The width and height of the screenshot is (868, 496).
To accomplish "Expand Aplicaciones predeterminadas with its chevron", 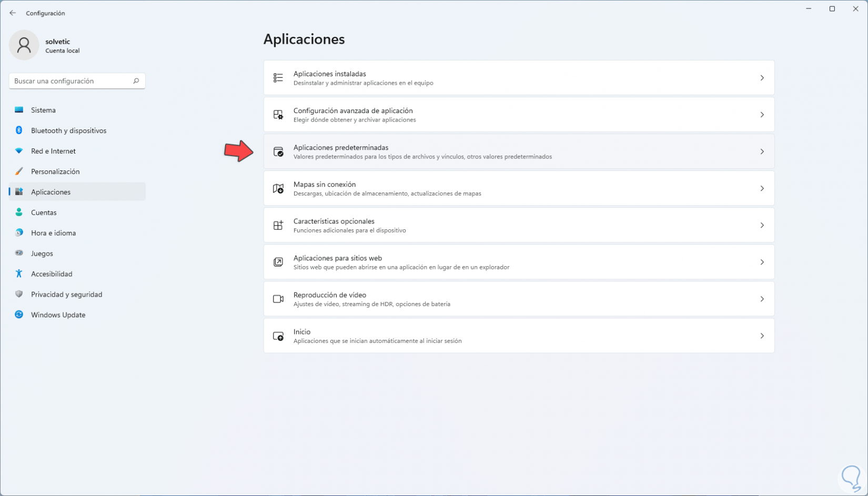I will click(762, 151).
